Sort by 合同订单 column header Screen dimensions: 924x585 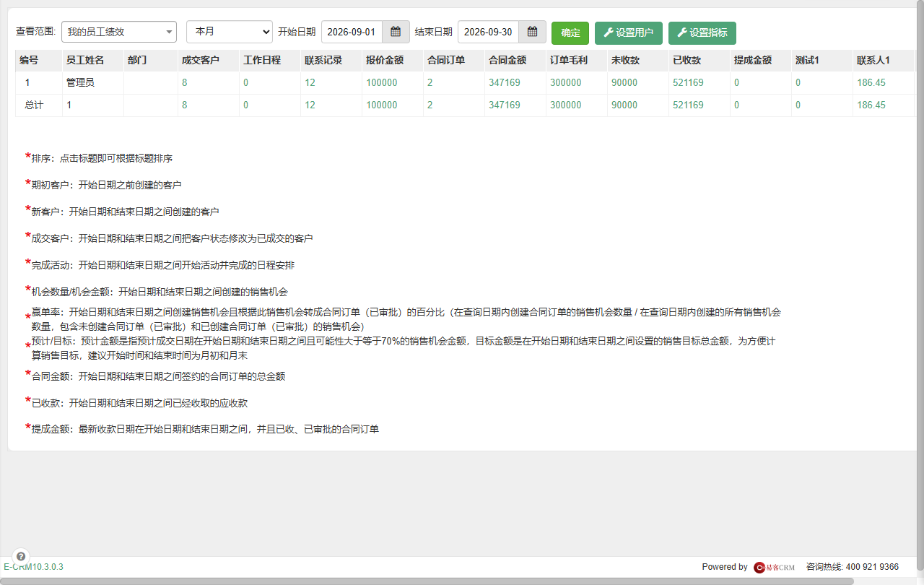click(x=446, y=60)
